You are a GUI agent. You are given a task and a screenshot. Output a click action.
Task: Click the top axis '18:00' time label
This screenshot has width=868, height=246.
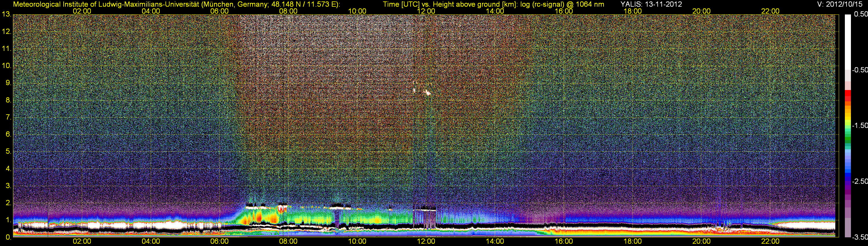[632, 11]
